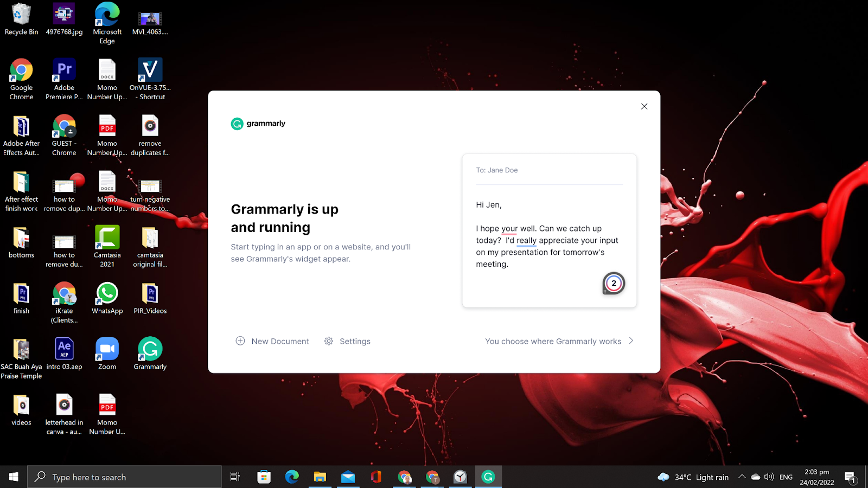Image resolution: width=868 pixels, height=488 pixels.
Task: Select the WhatsApp desktop shortcut
Action: coord(107,298)
